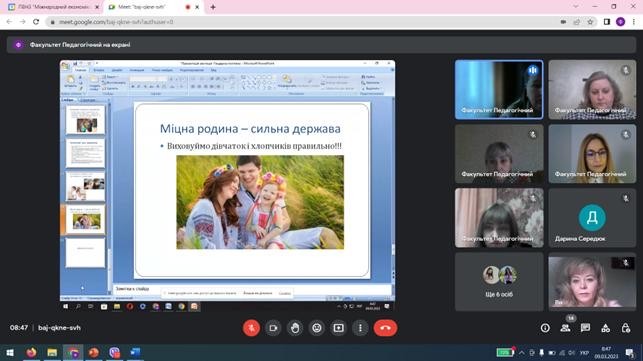View site information via the padlock icon
The image size is (643, 361).
click(52, 22)
